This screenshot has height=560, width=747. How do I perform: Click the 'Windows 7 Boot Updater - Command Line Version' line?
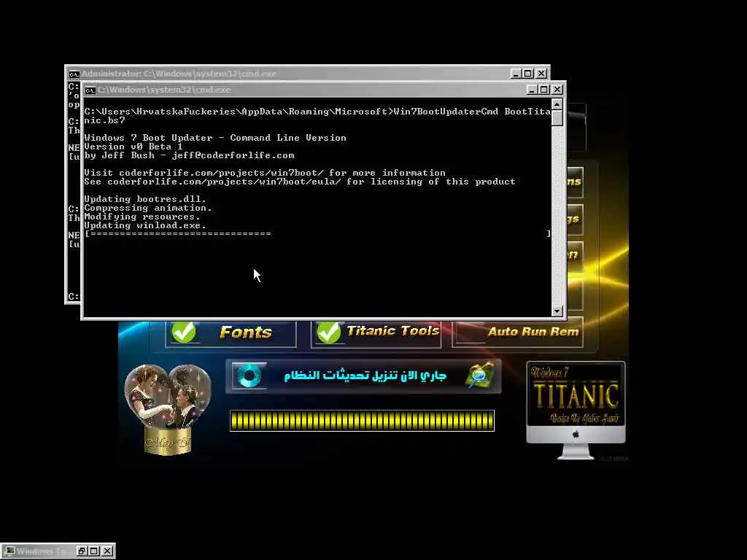click(215, 138)
